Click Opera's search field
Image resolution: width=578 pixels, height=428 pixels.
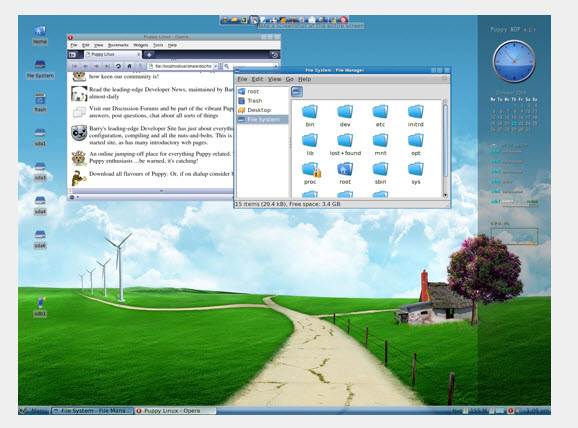[251, 66]
